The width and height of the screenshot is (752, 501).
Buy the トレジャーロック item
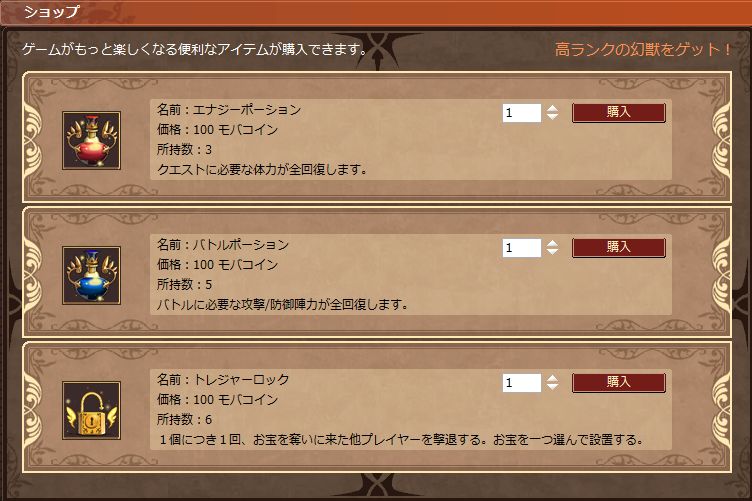click(x=618, y=382)
